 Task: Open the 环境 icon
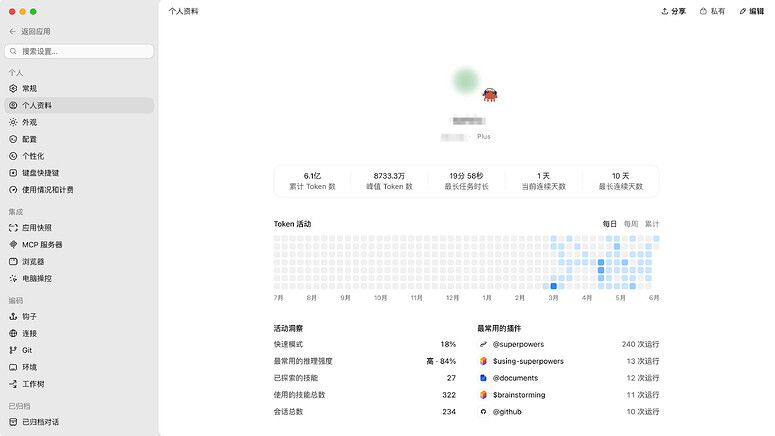13,367
